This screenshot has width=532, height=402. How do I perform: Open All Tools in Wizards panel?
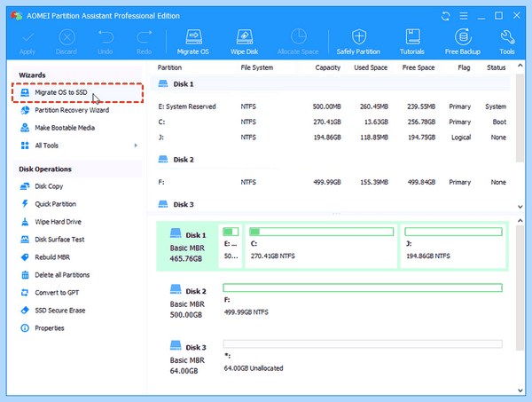coord(46,146)
